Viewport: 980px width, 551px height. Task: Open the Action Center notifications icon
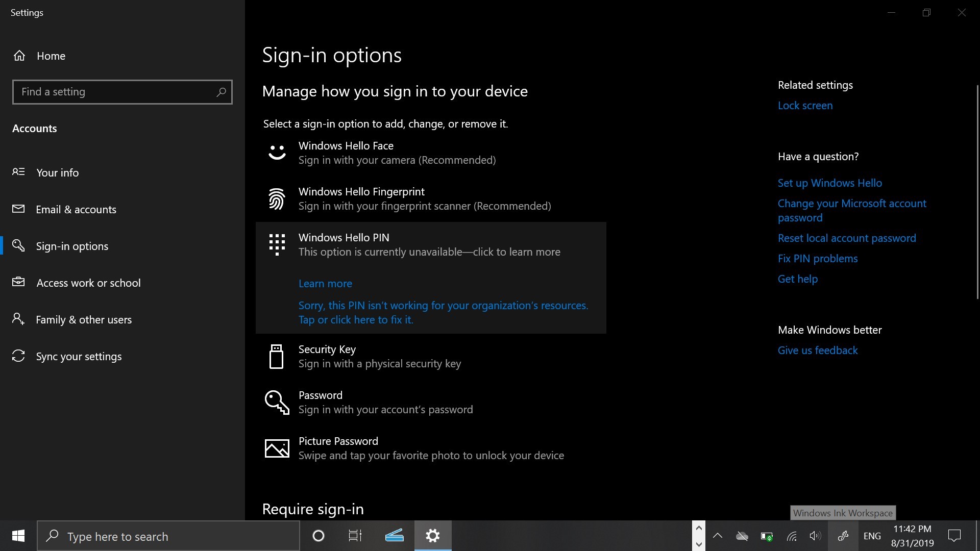[954, 536]
